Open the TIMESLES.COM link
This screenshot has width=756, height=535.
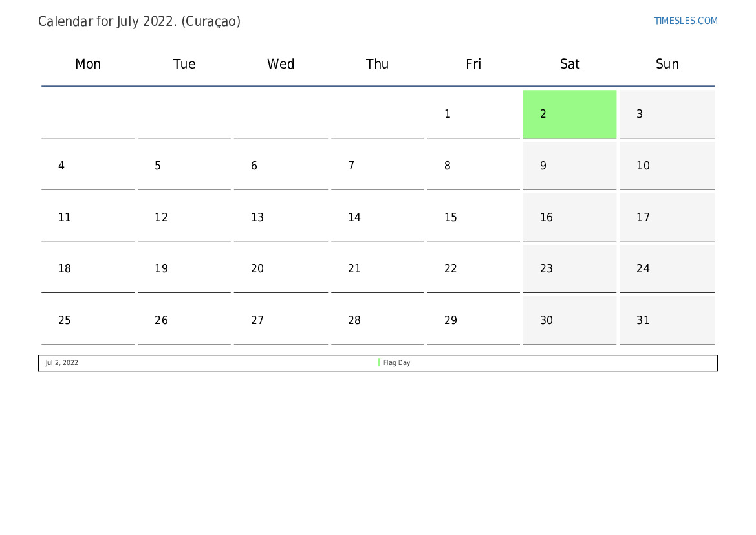tap(686, 21)
